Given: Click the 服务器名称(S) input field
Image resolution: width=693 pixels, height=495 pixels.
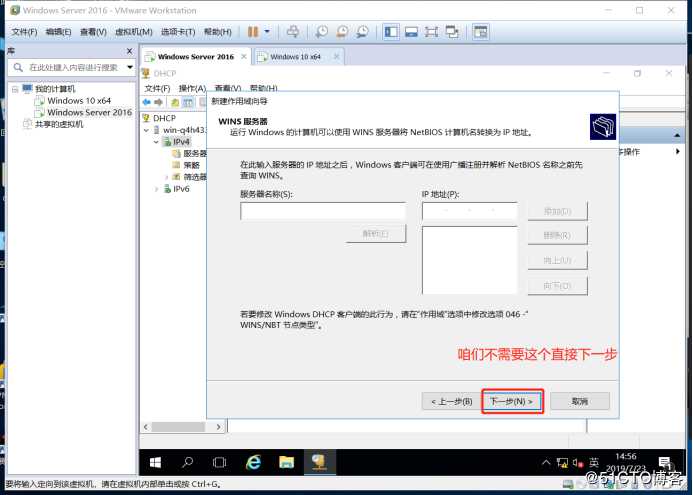Looking at the screenshot, I should click(323, 211).
